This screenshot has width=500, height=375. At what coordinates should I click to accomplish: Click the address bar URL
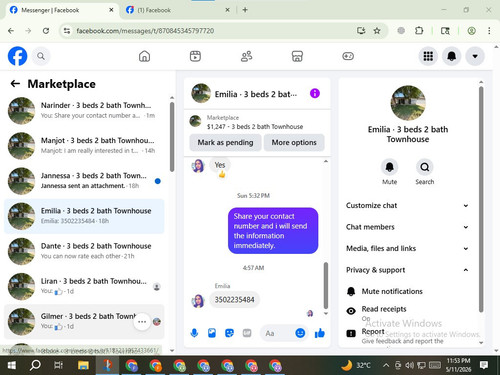tap(145, 31)
